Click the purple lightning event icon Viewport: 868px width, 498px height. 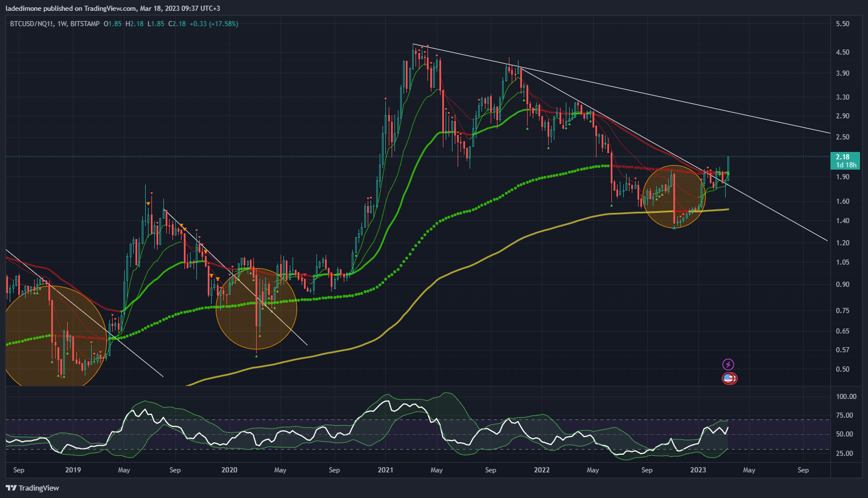pyautogui.click(x=728, y=365)
